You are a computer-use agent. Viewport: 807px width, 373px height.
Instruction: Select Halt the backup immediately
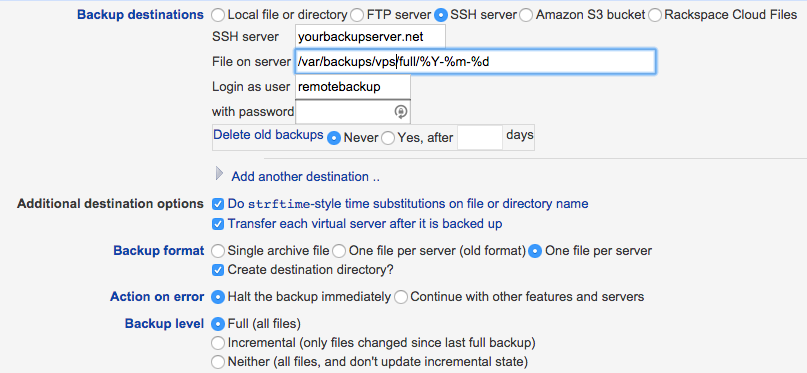click(x=218, y=297)
